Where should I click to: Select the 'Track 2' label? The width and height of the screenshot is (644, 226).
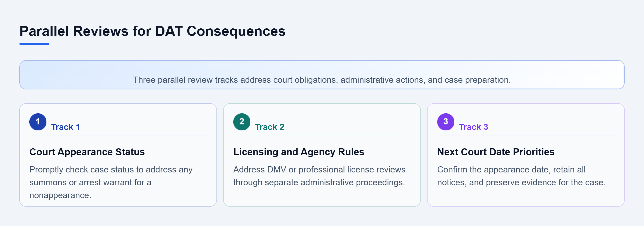269,127
